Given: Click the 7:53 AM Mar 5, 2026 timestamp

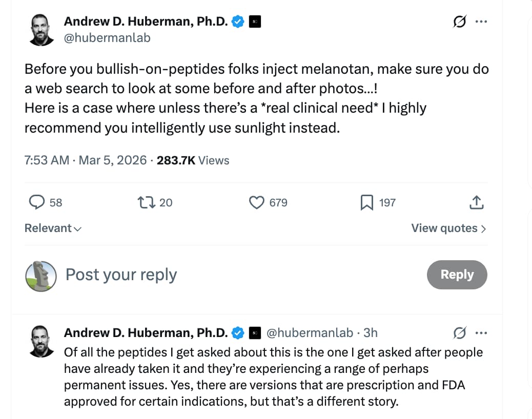Looking at the screenshot, I should coord(86,160).
